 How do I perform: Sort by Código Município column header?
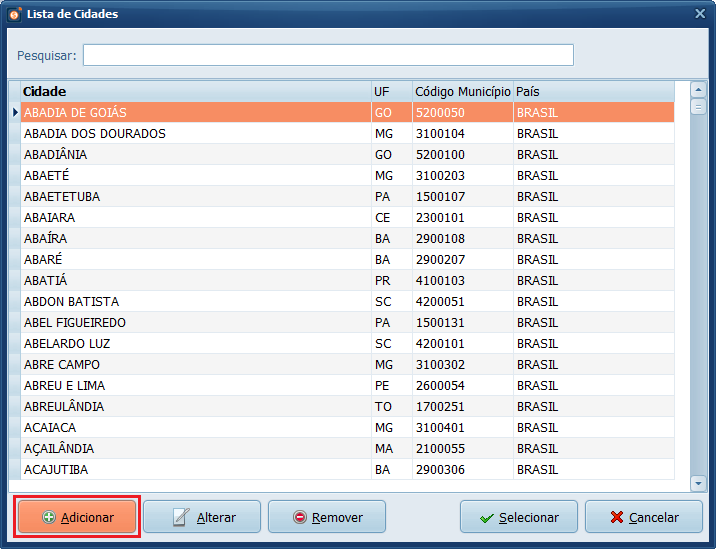(x=462, y=92)
